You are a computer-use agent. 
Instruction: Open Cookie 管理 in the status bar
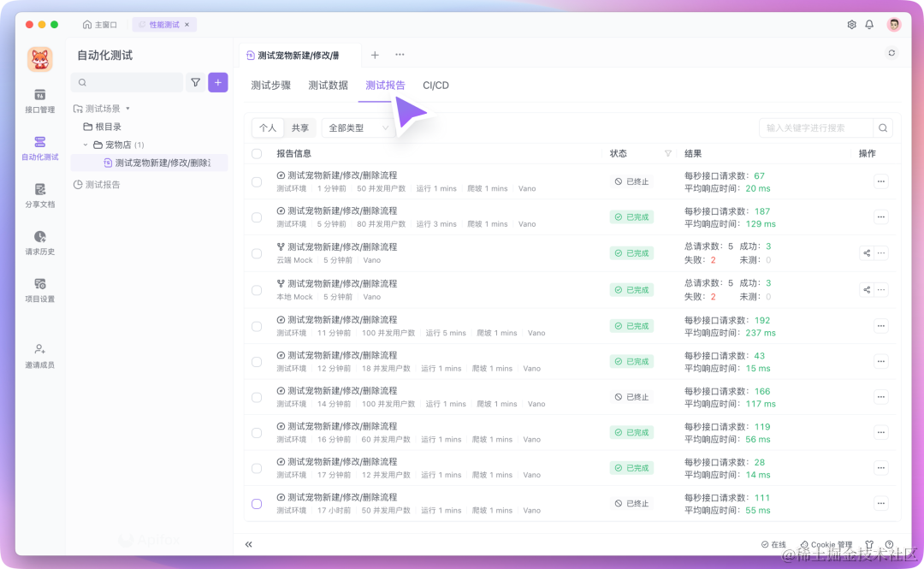coord(826,544)
